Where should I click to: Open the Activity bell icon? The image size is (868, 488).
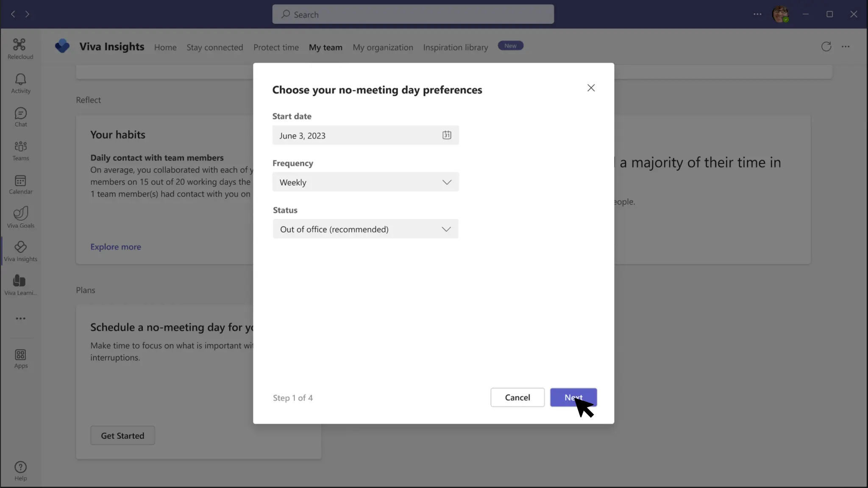(20, 83)
